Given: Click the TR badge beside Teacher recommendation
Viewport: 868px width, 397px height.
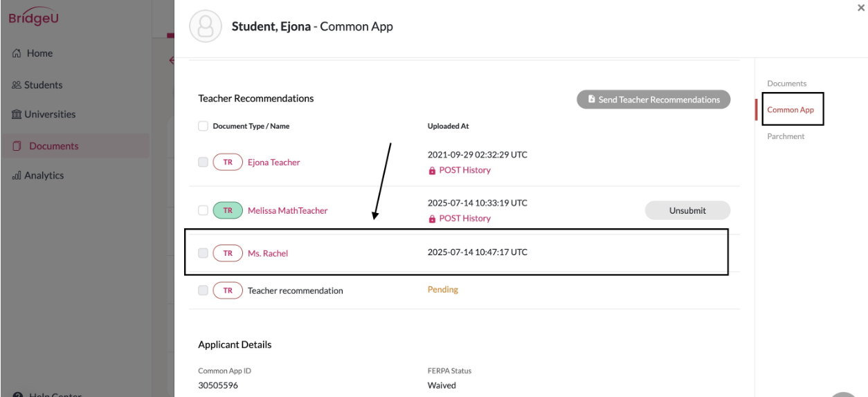Looking at the screenshot, I should (x=228, y=290).
